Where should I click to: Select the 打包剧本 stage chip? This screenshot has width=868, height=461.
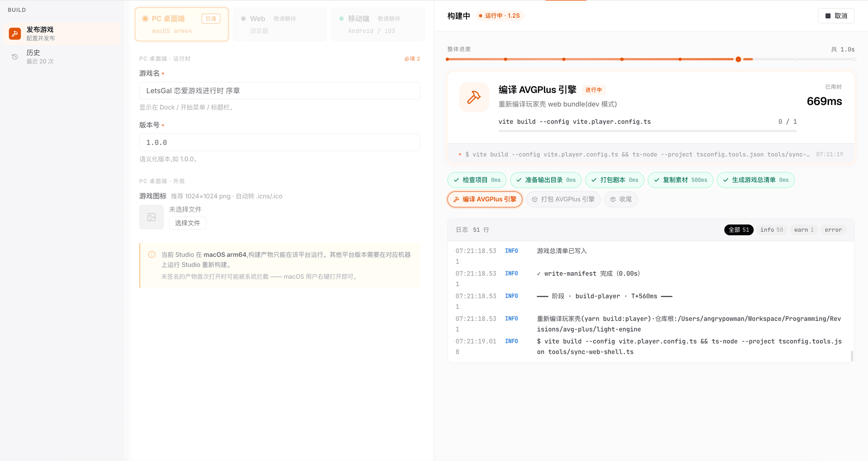tap(614, 180)
